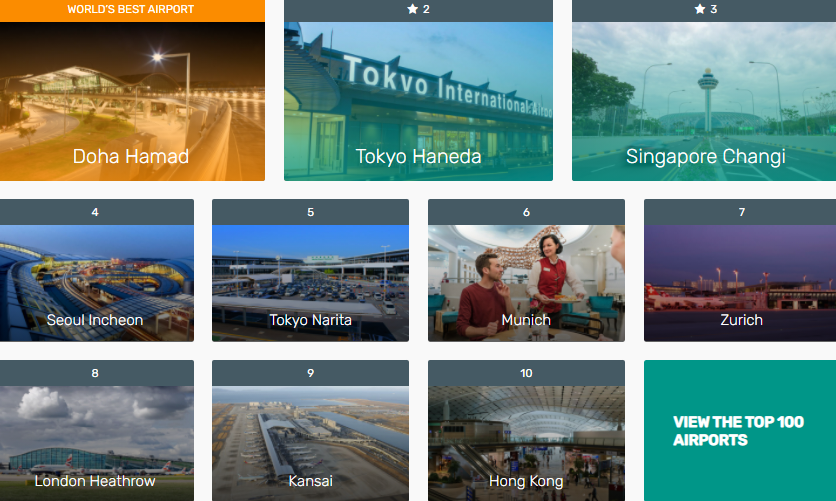Click the Tokyo Narita label
The height and width of the screenshot is (501, 836).
click(x=310, y=320)
